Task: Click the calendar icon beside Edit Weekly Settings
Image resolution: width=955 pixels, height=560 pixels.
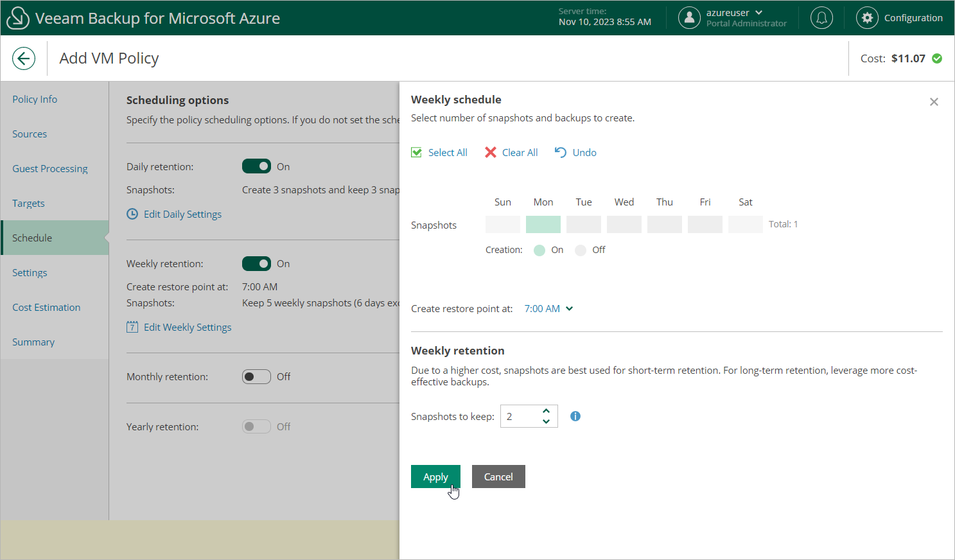Action: click(x=132, y=327)
